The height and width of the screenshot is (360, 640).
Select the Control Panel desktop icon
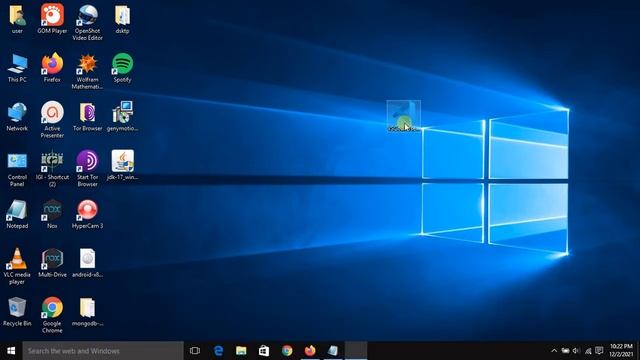[17, 169]
